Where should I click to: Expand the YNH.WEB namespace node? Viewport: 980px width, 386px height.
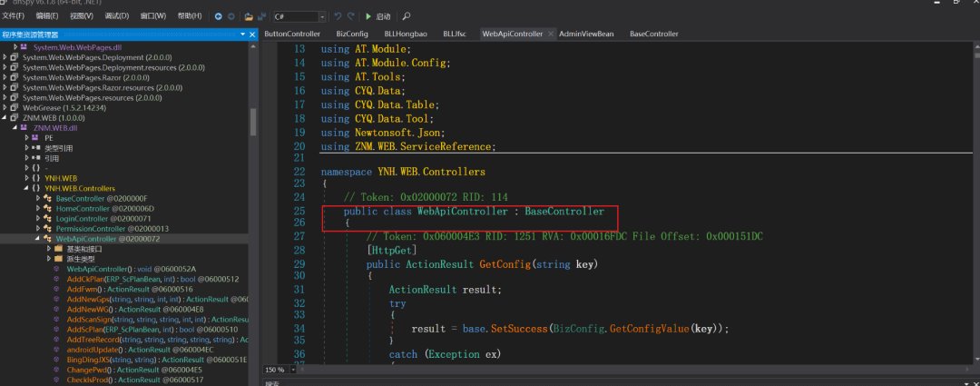pyautogui.click(x=27, y=178)
